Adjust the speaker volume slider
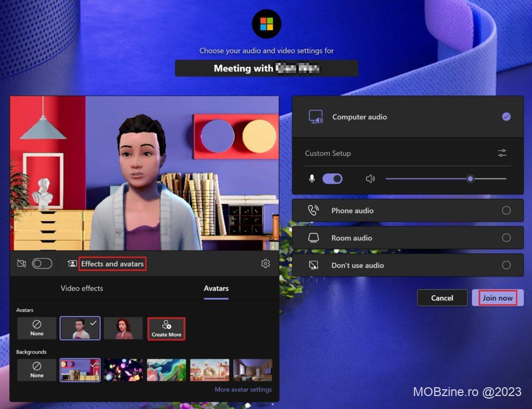 tap(470, 179)
